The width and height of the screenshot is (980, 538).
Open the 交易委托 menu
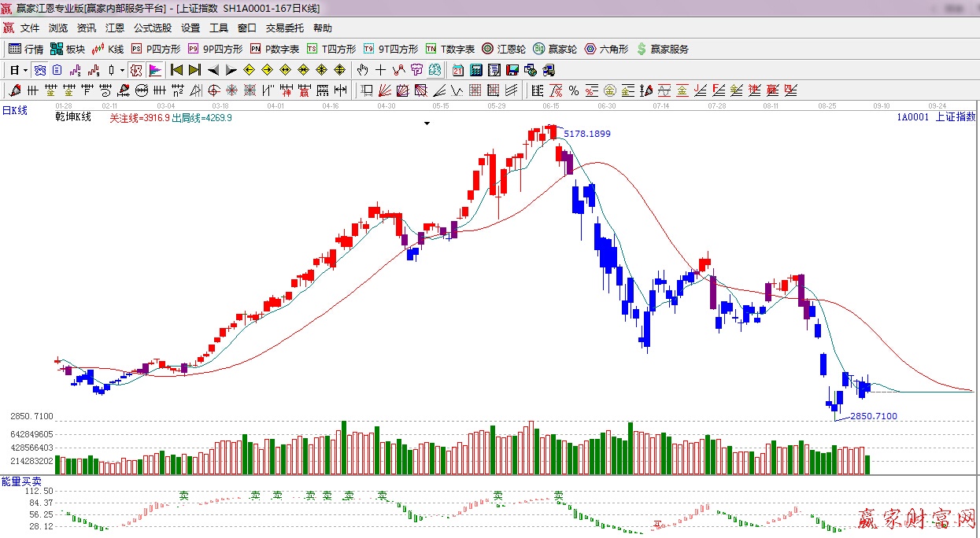[x=284, y=28]
